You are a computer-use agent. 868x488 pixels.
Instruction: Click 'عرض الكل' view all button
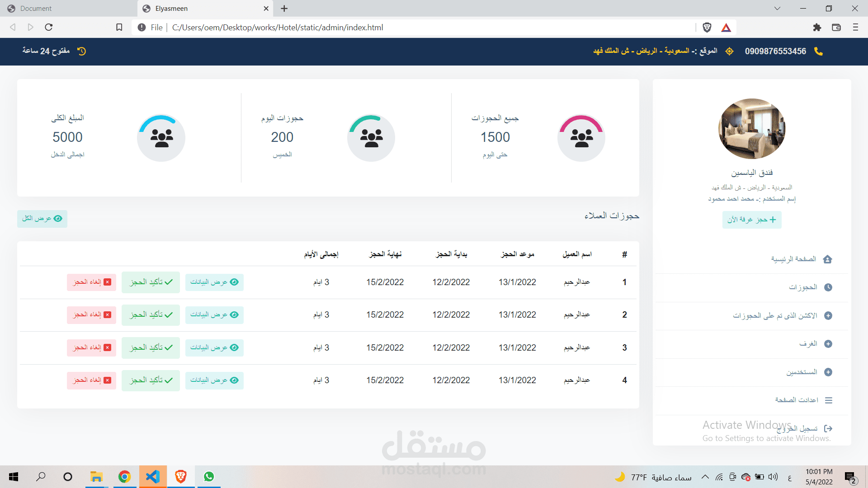(x=42, y=219)
